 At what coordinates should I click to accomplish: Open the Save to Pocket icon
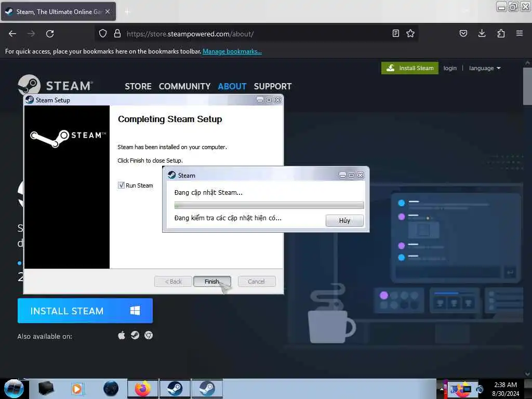[463, 33]
